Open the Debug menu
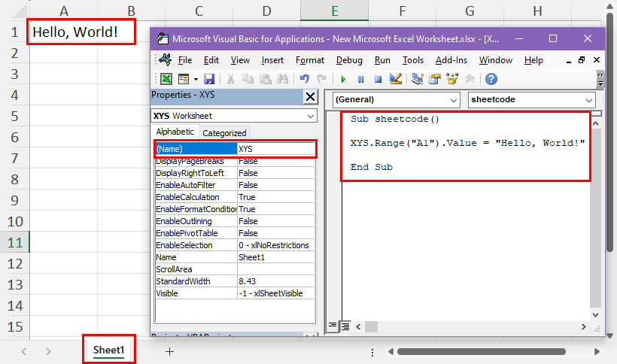Viewport: 617px width, 364px height. (349, 60)
